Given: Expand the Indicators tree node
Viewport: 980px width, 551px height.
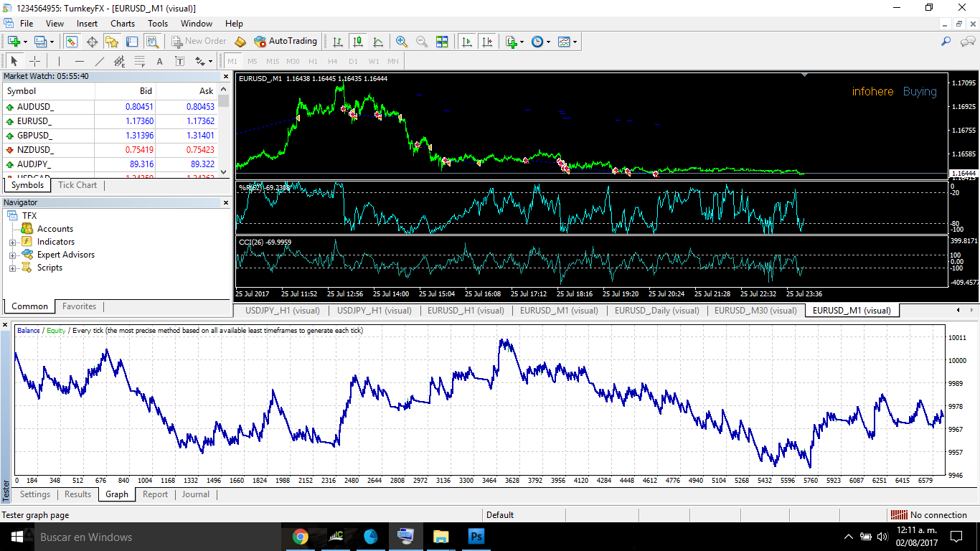Looking at the screenshot, I should click(x=12, y=242).
